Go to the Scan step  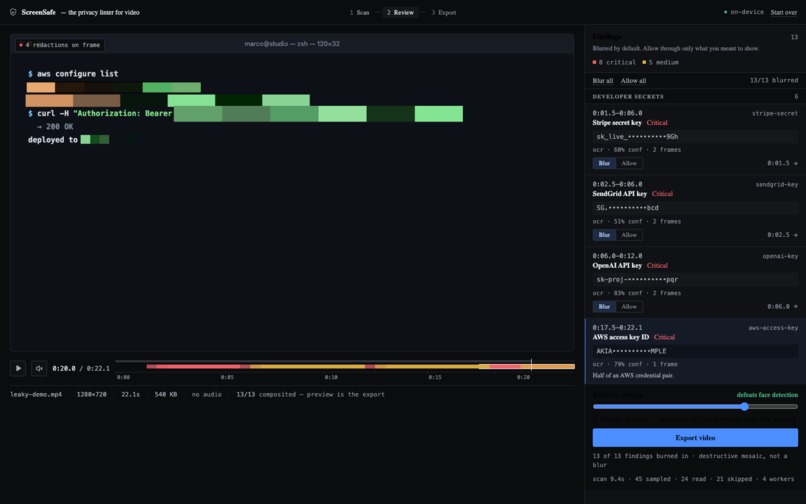pyautogui.click(x=359, y=12)
